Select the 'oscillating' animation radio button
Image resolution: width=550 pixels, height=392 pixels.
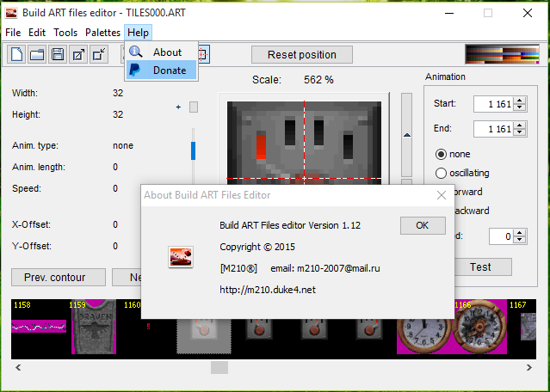coord(441,173)
